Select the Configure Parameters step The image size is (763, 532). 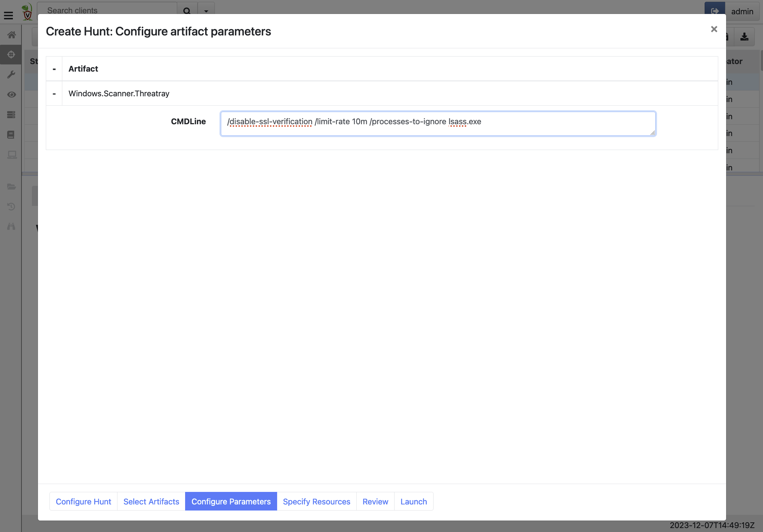coord(231,502)
